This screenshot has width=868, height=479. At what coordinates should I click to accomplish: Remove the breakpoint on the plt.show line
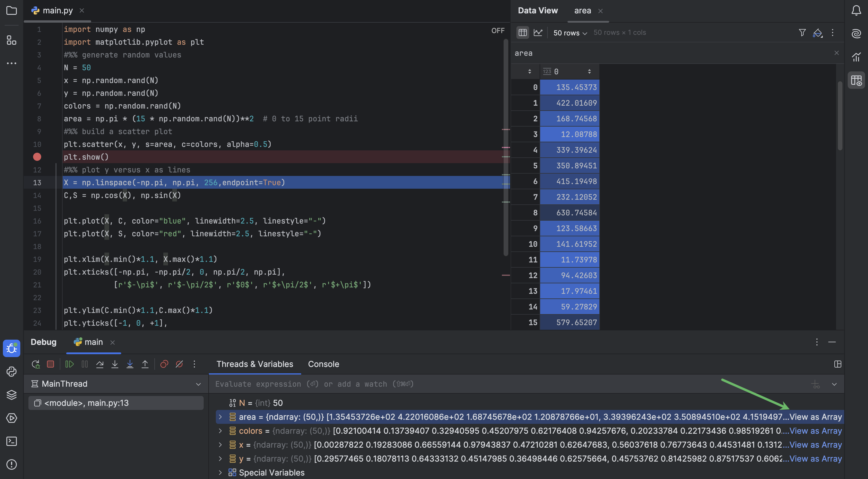(x=37, y=157)
